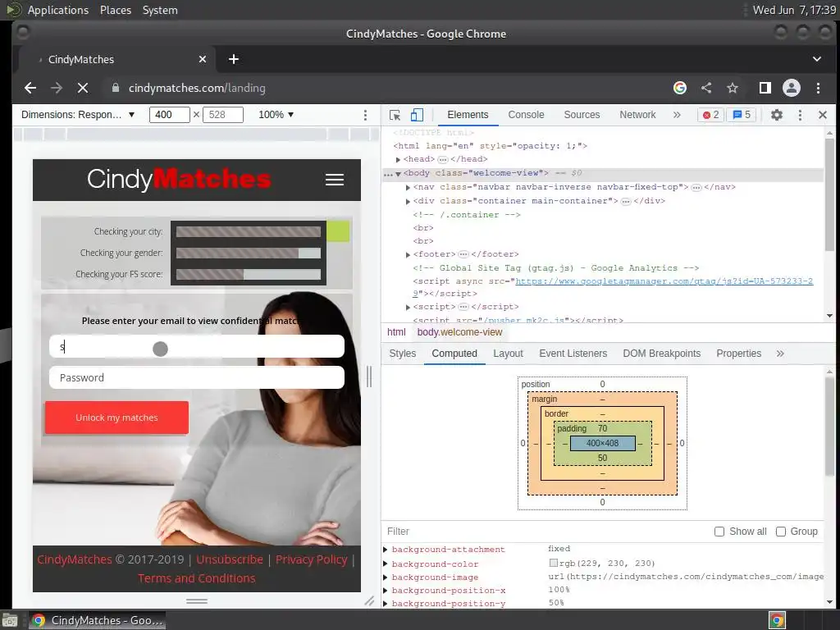Show more DevTools tabs chevron
Image resolution: width=840 pixels, height=630 pixels.
tap(677, 115)
